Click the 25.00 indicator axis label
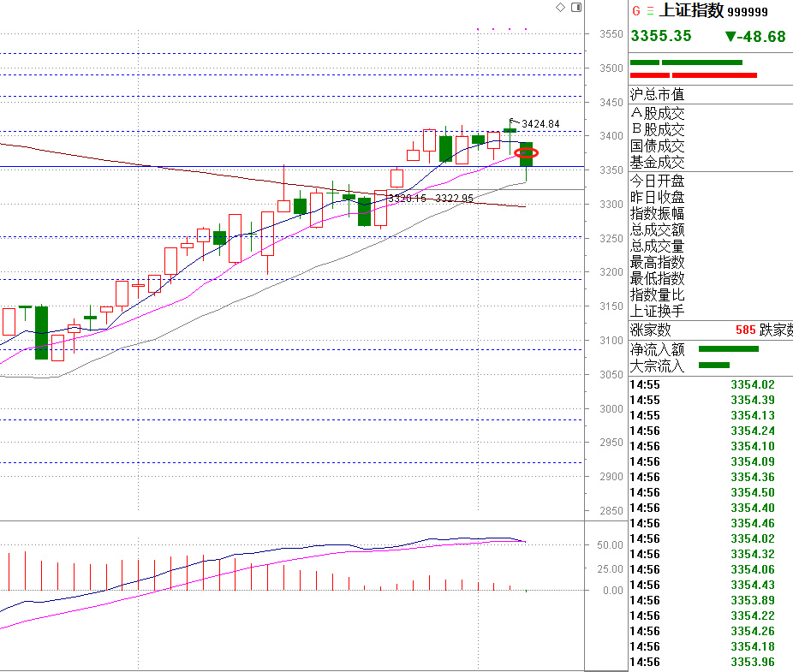Viewport: 793px width, 672px height. [610, 569]
